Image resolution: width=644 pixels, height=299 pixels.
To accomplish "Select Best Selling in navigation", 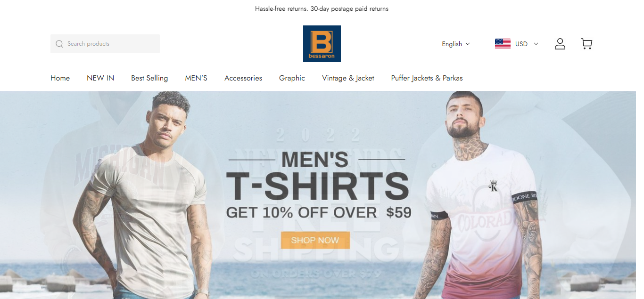I will coord(149,78).
